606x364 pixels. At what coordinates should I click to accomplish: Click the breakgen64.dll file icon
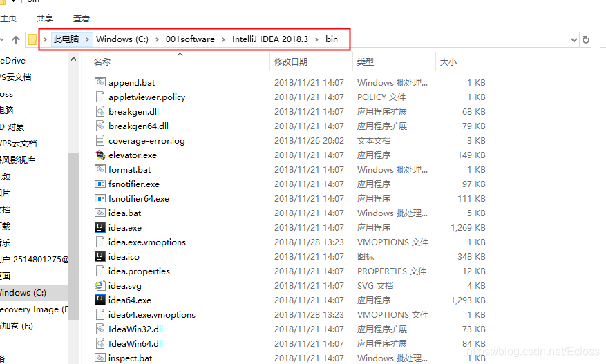click(x=100, y=126)
